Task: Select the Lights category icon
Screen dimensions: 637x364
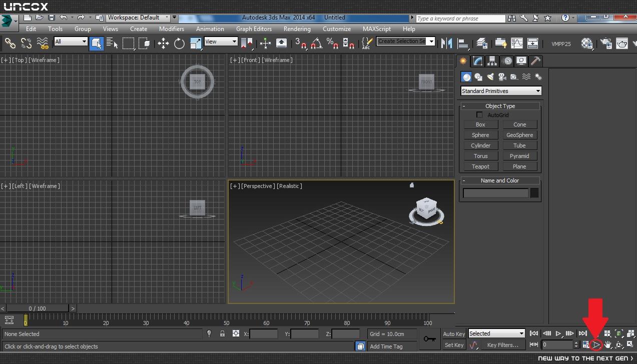Action: [490, 77]
